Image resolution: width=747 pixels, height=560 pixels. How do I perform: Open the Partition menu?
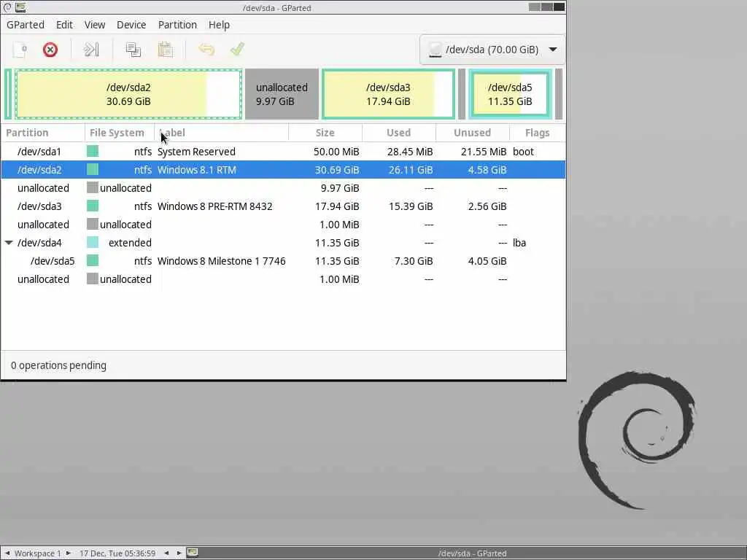coord(177,25)
